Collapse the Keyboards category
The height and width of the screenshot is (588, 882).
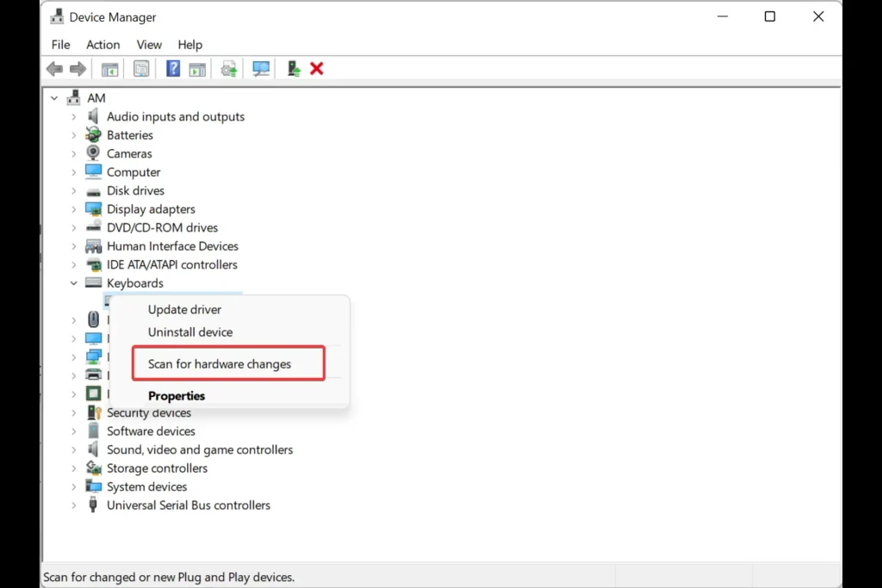coord(74,283)
